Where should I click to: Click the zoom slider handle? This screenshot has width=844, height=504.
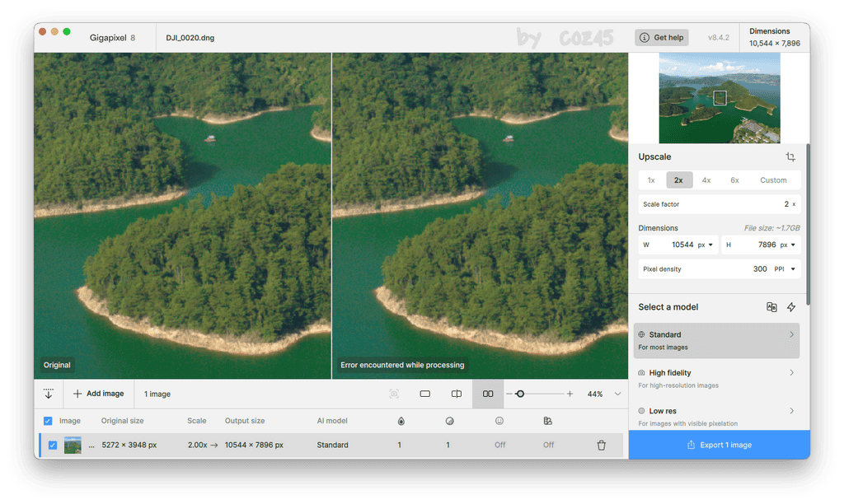pyautogui.click(x=520, y=394)
